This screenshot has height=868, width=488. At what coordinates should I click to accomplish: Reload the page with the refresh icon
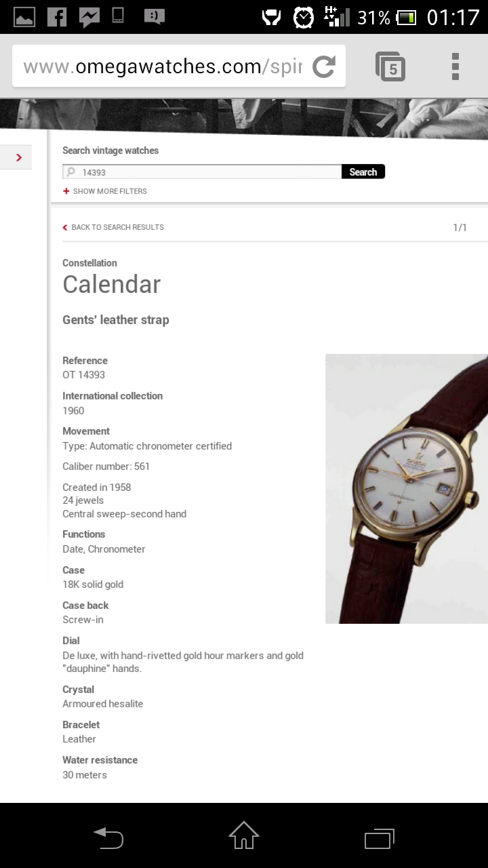[324, 66]
